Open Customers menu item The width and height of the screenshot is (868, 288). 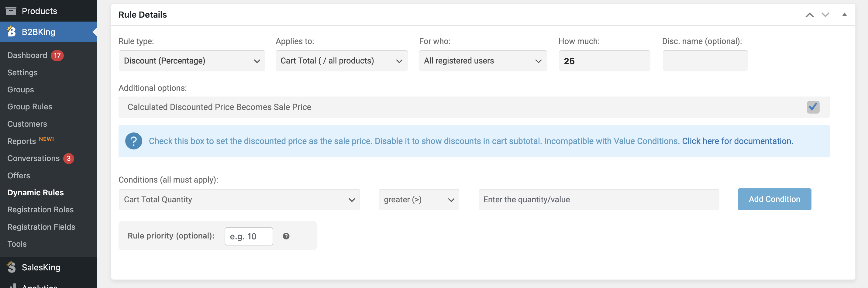(27, 124)
